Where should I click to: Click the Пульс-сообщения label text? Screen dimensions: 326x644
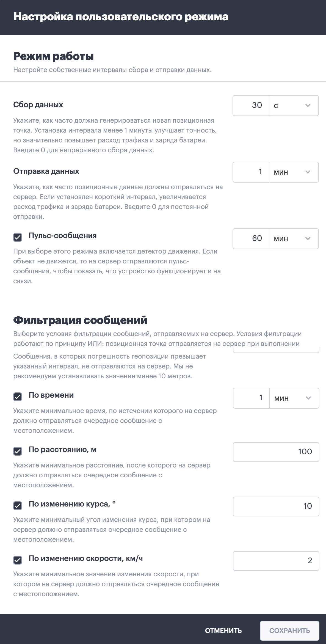click(x=63, y=236)
